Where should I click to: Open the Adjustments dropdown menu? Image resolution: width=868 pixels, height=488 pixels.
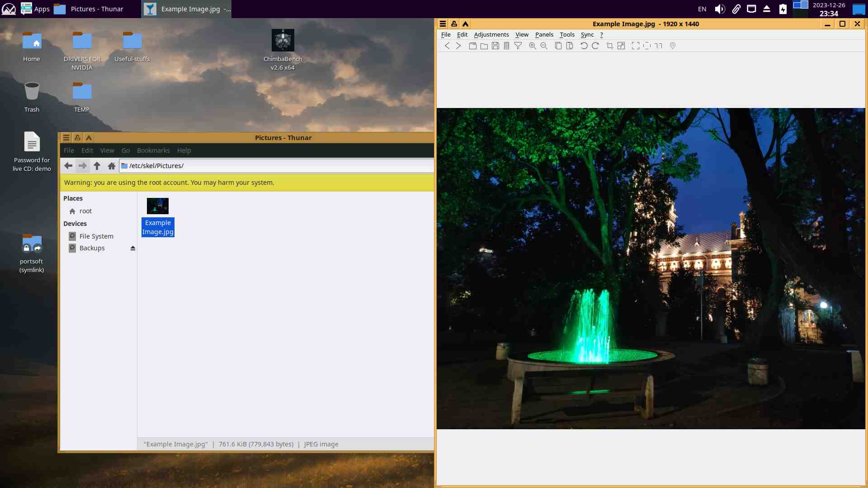coord(491,34)
